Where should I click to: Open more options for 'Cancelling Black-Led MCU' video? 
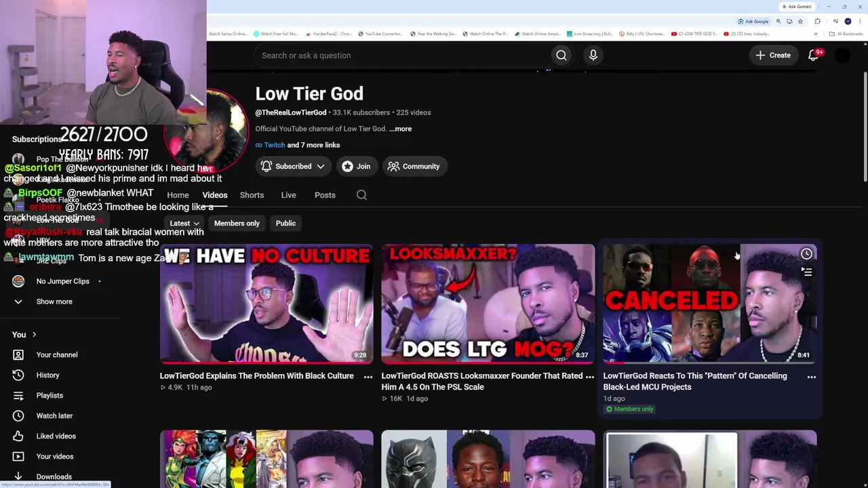point(812,377)
